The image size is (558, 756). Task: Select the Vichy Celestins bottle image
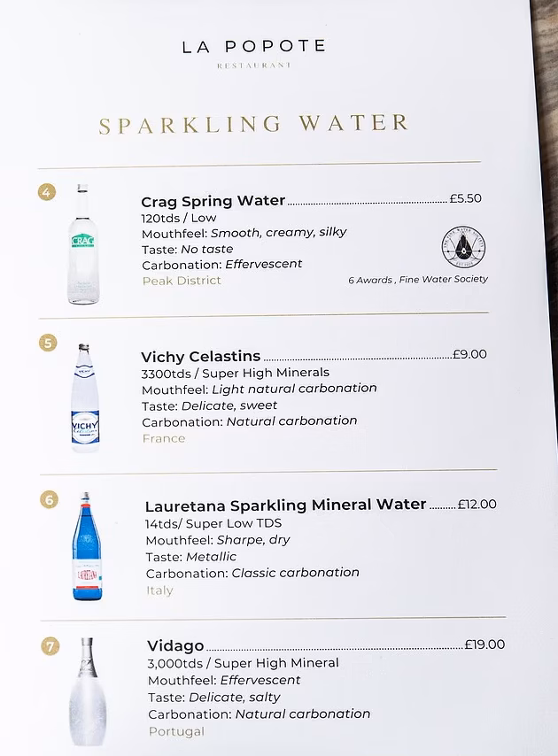(x=85, y=397)
